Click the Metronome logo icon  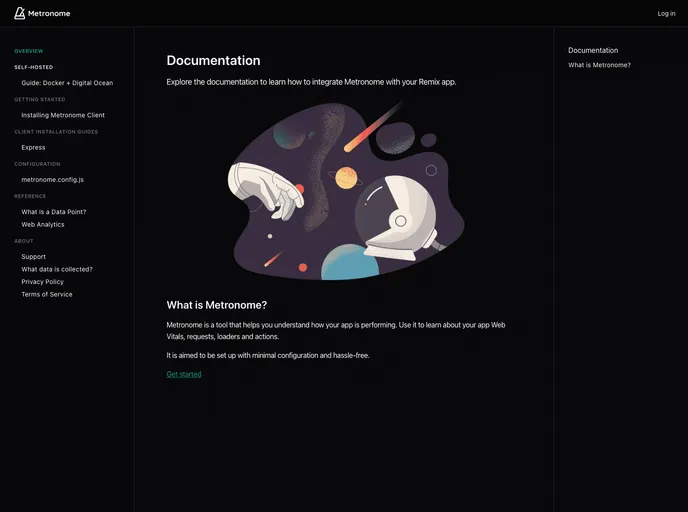[19, 13]
